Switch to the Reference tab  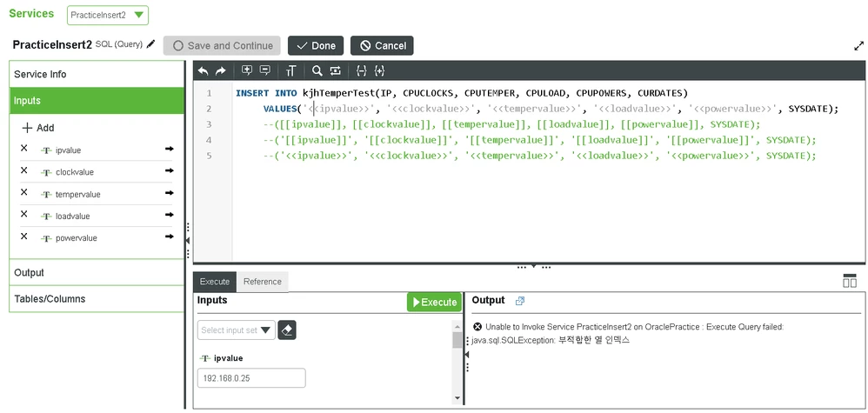263,281
